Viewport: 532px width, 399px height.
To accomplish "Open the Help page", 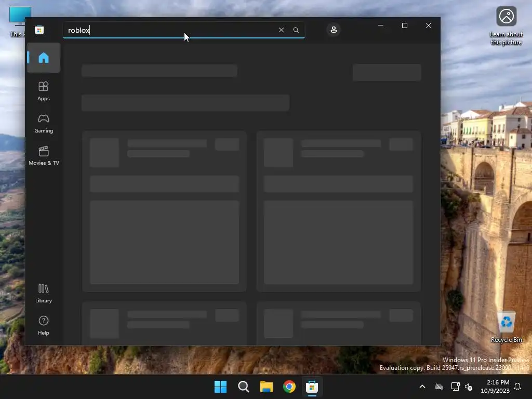I will tap(44, 326).
